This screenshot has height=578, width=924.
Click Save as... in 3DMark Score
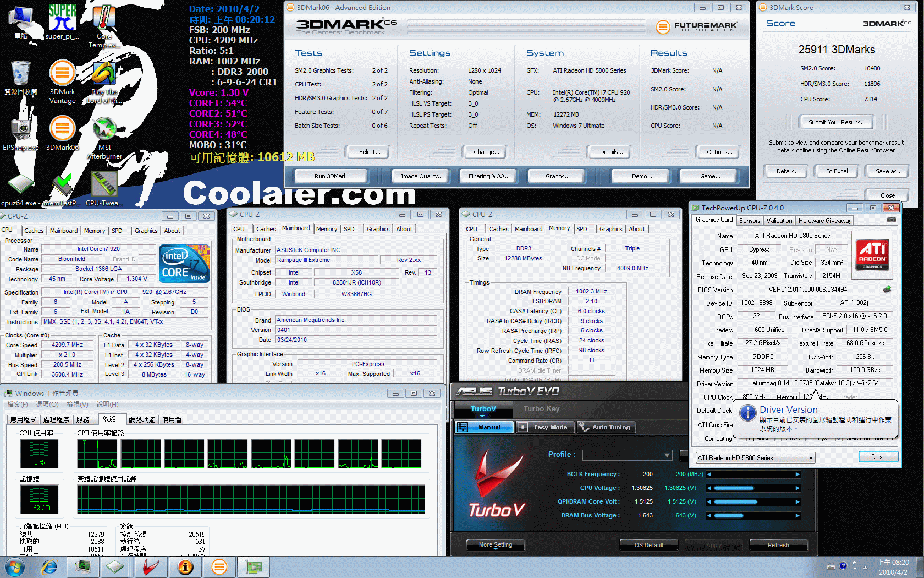coord(888,171)
